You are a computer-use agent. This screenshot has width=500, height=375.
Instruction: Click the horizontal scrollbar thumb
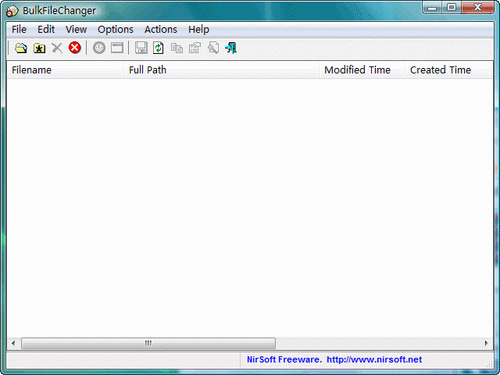click(x=148, y=343)
